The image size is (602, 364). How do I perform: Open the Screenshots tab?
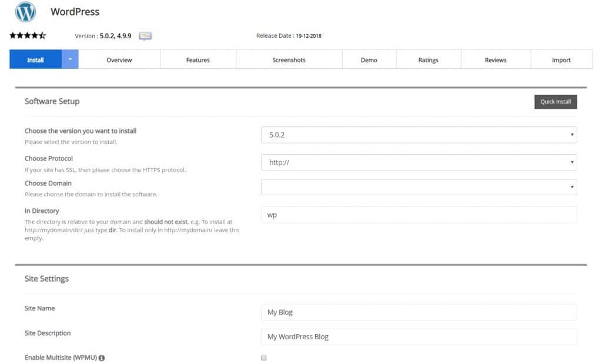[x=289, y=59]
